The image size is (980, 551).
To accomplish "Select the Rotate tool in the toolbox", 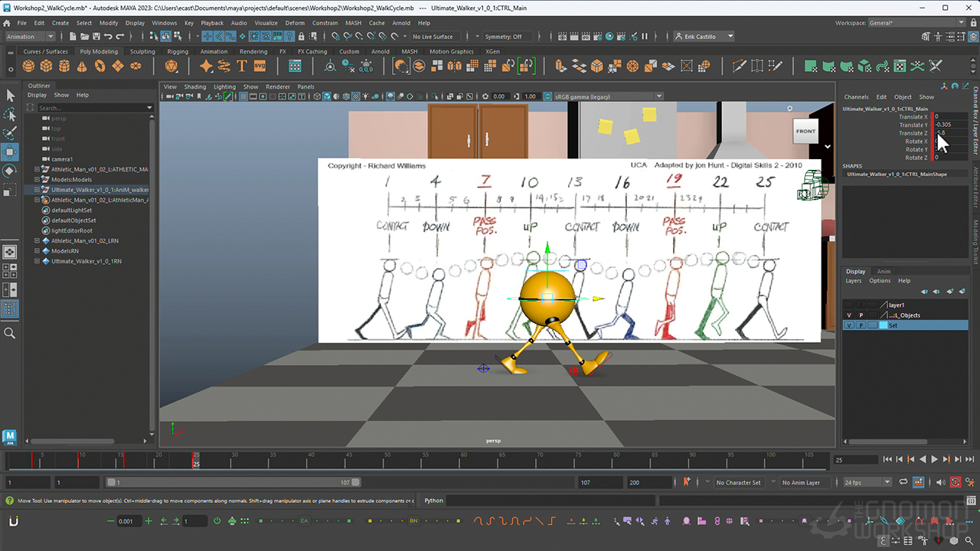I will (11, 170).
